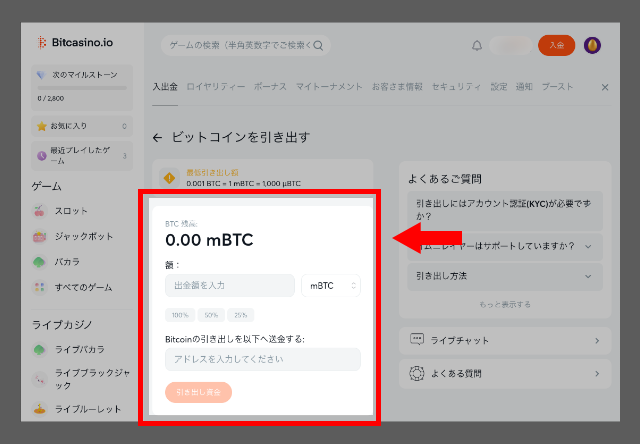
Task: Click the back arrow beside ビットコインを引き出す
Action: tap(157, 136)
